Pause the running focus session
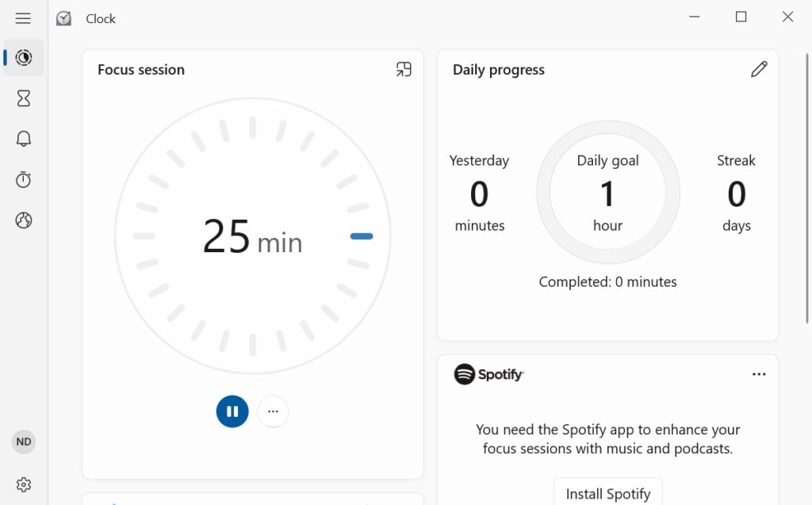Screen dimensions: 812x505 click(x=232, y=411)
